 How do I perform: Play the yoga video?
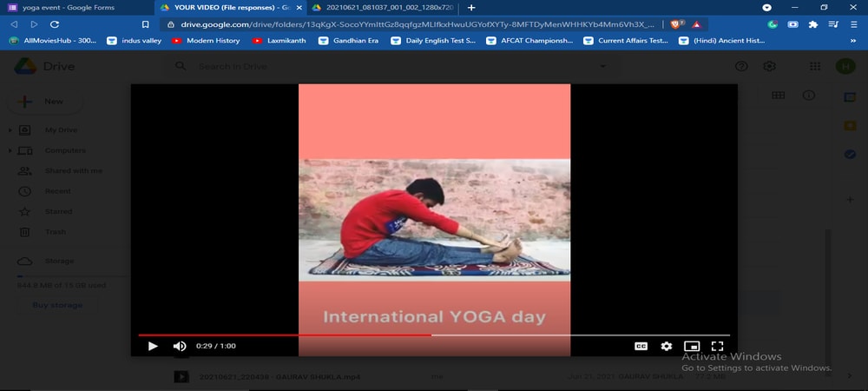[153, 346]
